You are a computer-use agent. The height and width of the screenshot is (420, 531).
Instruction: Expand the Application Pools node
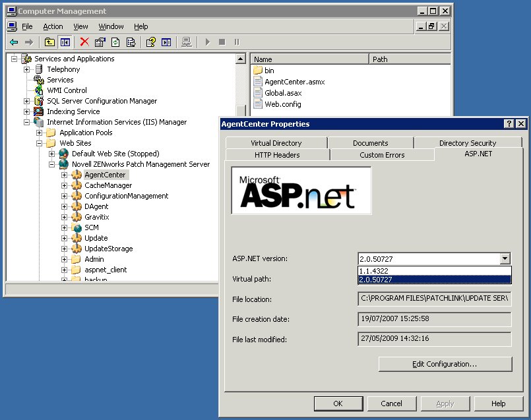(x=40, y=133)
